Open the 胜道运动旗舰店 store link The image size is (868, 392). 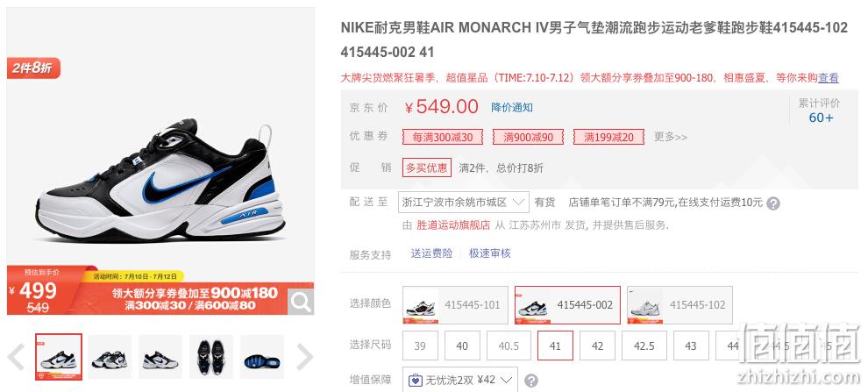click(453, 225)
